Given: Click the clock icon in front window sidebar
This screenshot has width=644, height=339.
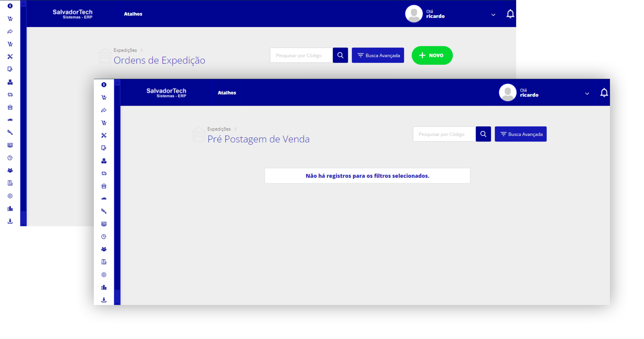Looking at the screenshot, I should 104,237.
